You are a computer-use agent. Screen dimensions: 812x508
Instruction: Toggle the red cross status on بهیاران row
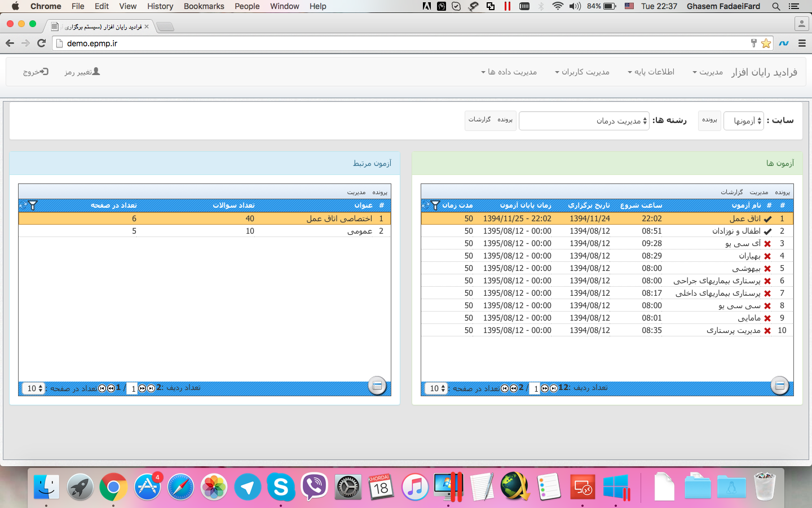click(x=767, y=256)
